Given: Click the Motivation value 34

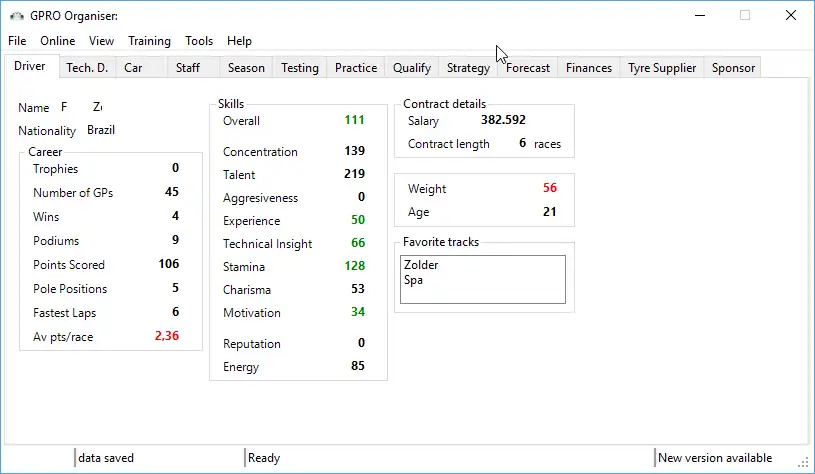Looking at the screenshot, I should tap(358, 312).
